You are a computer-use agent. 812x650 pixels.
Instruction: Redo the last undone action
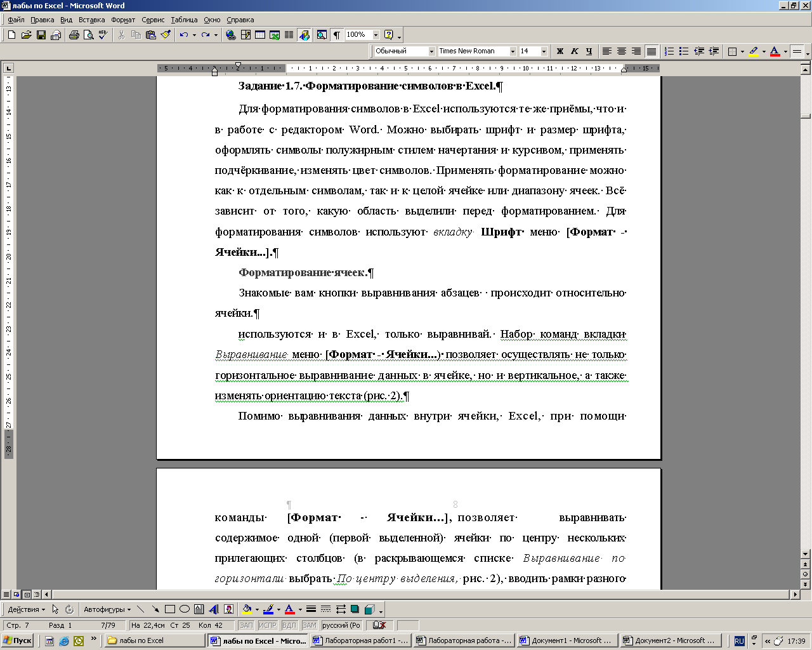click(205, 35)
